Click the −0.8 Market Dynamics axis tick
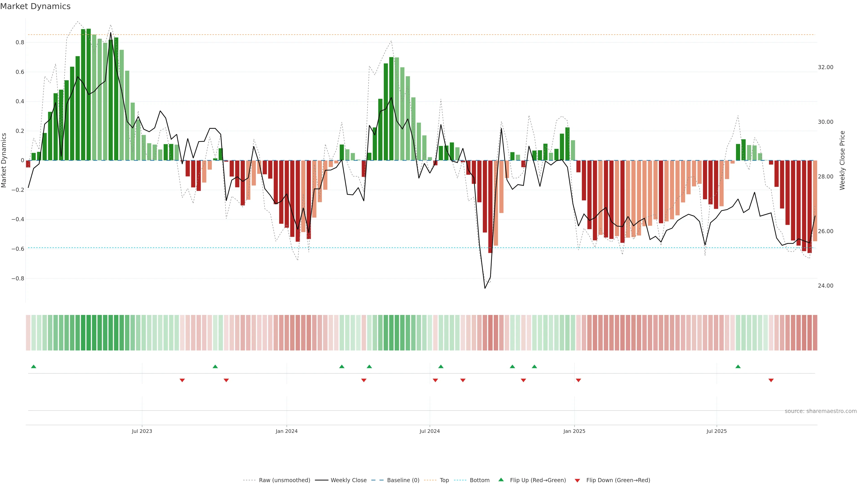The height and width of the screenshot is (488, 868). (x=18, y=279)
